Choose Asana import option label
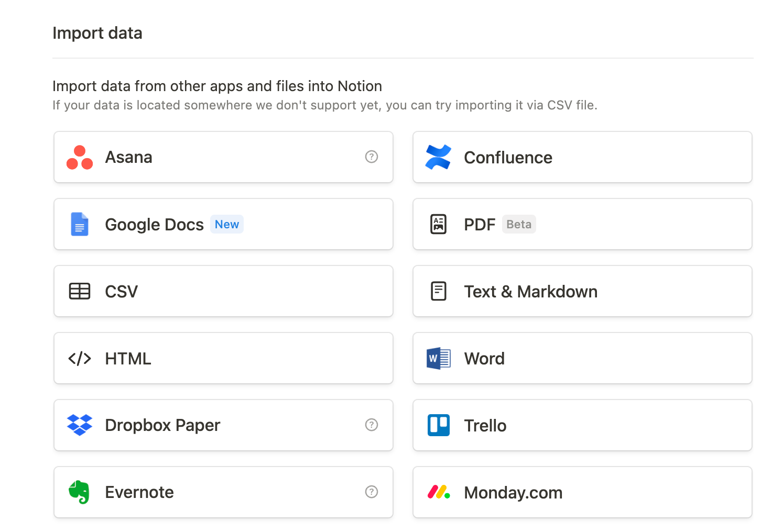The image size is (783, 532). (128, 157)
